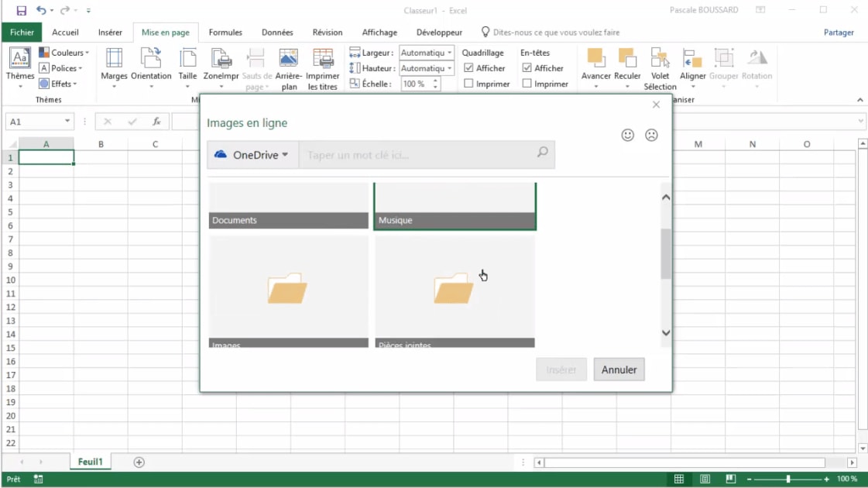The width and height of the screenshot is (868, 488).
Task: Open the Volet Sélection pane
Action: click(x=660, y=67)
